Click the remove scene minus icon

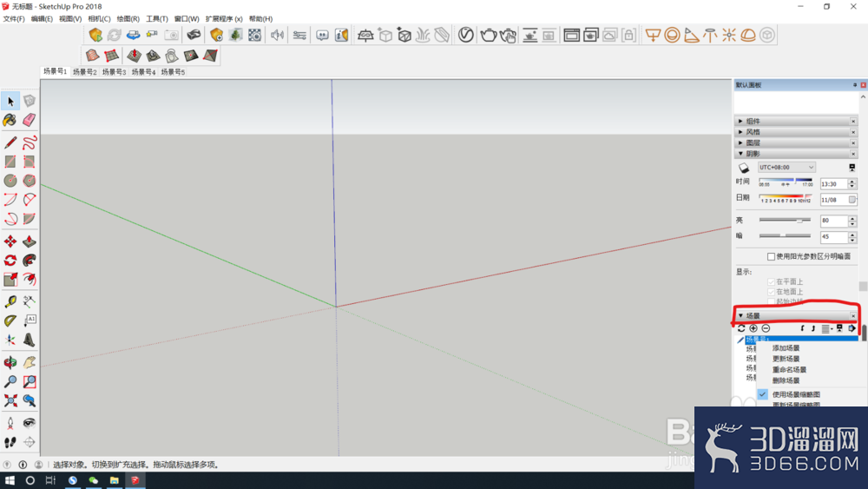tap(766, 328)
